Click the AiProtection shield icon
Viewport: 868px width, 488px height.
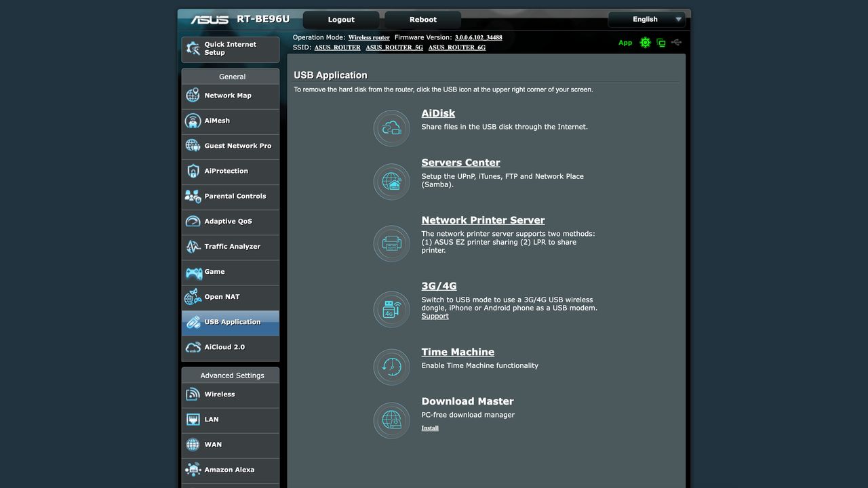193,171
